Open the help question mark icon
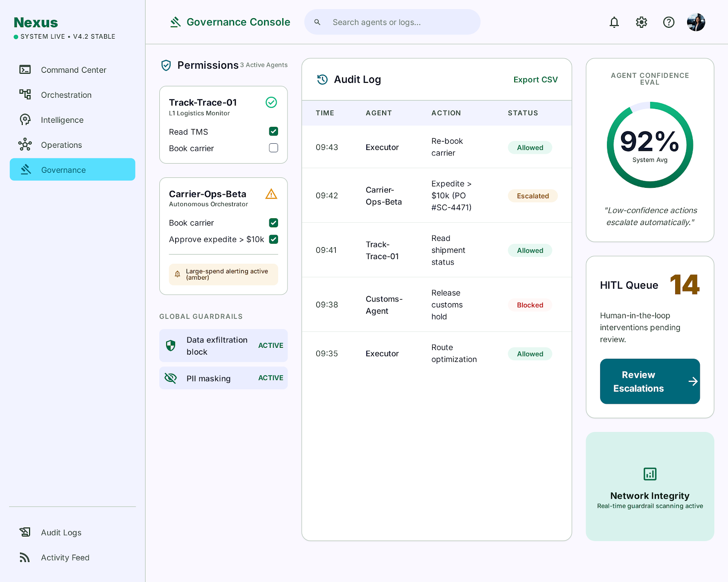728x582 pixels. click(669, 22)
